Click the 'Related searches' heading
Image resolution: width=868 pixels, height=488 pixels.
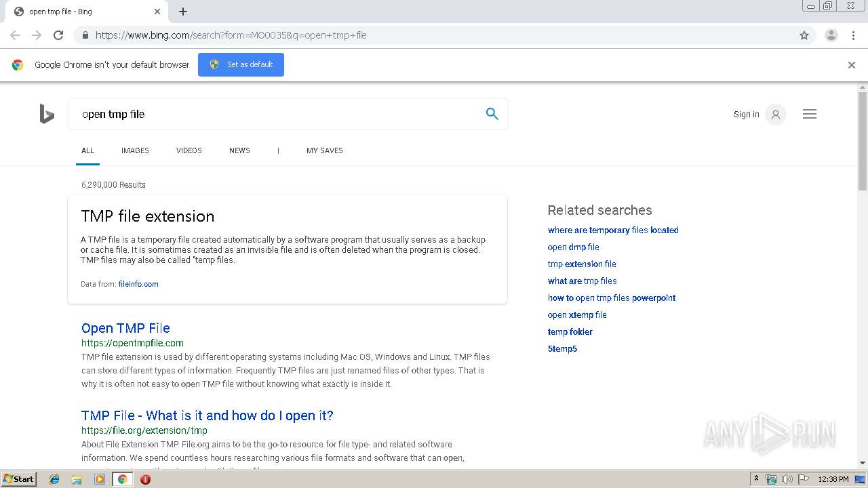pos(600,210)
